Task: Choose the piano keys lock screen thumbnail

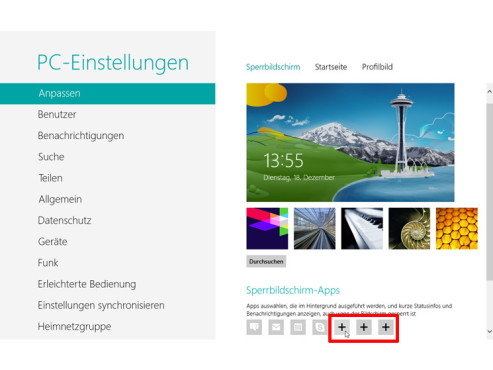Action: click(x=362, y=229)
